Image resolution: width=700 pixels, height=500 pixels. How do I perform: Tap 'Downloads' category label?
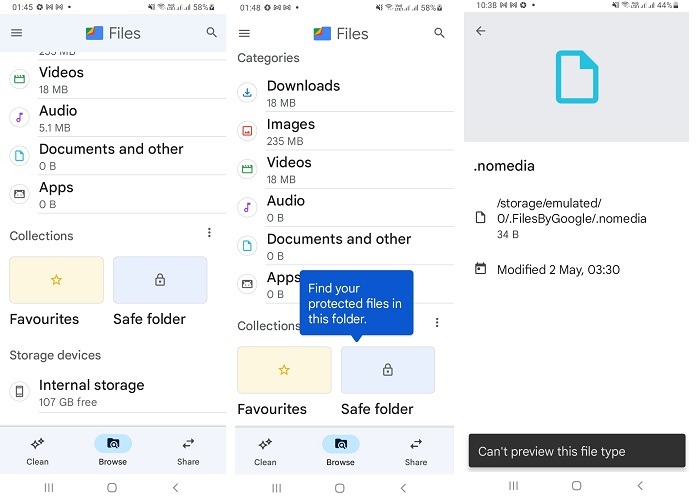(303, 86)
